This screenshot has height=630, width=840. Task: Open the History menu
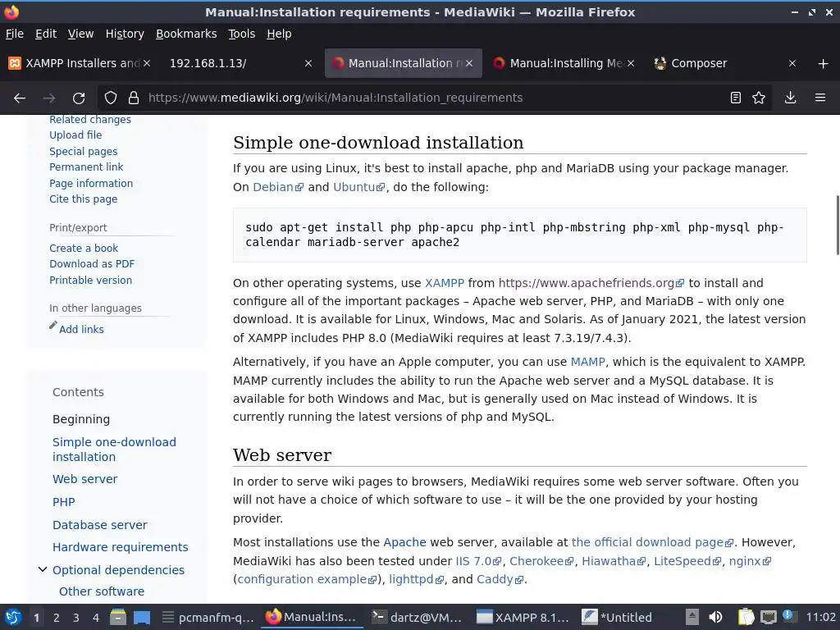point(125,34)
